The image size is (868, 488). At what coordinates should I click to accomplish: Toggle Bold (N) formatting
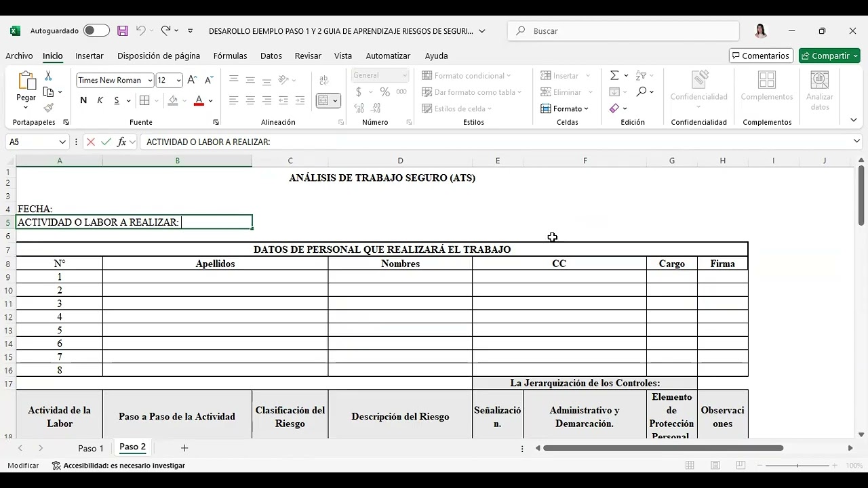83,100
